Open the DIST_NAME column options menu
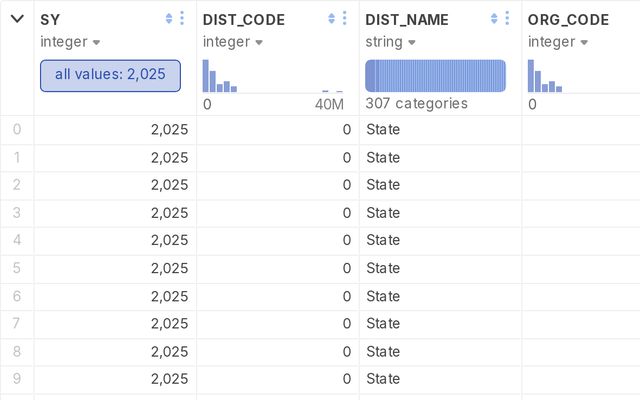 (507, 19)
